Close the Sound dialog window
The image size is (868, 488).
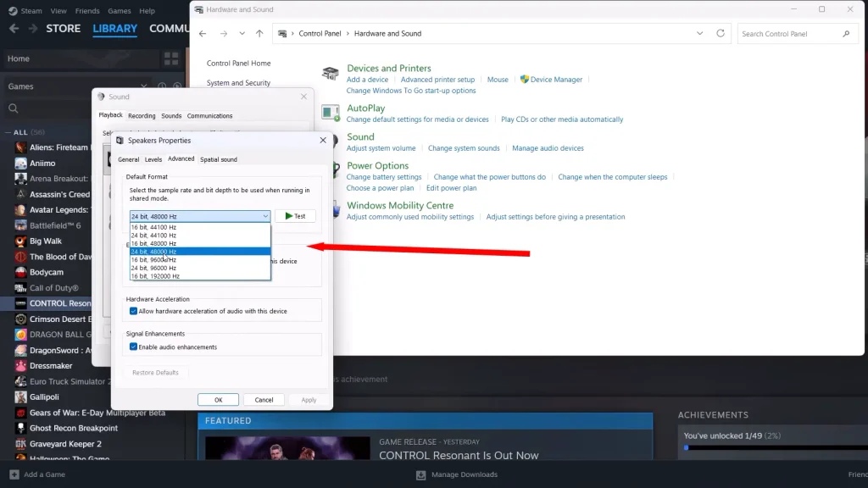pyautogui.click(x=304, y=97)
